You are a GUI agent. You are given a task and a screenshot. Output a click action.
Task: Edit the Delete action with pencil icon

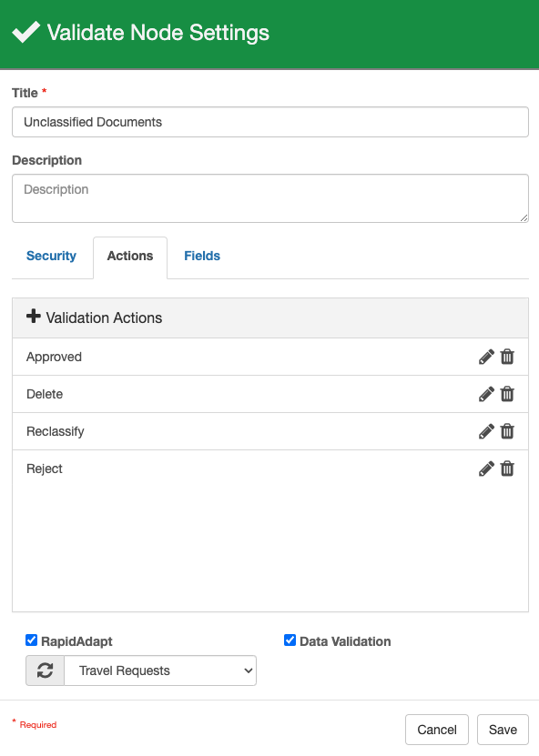486,394
